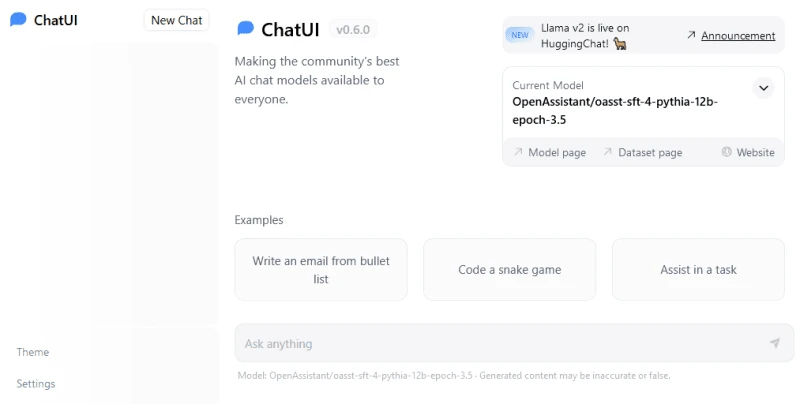800x404 pixels.
Task: Focus the "Ask anything" input field
Action: point(514,343)
